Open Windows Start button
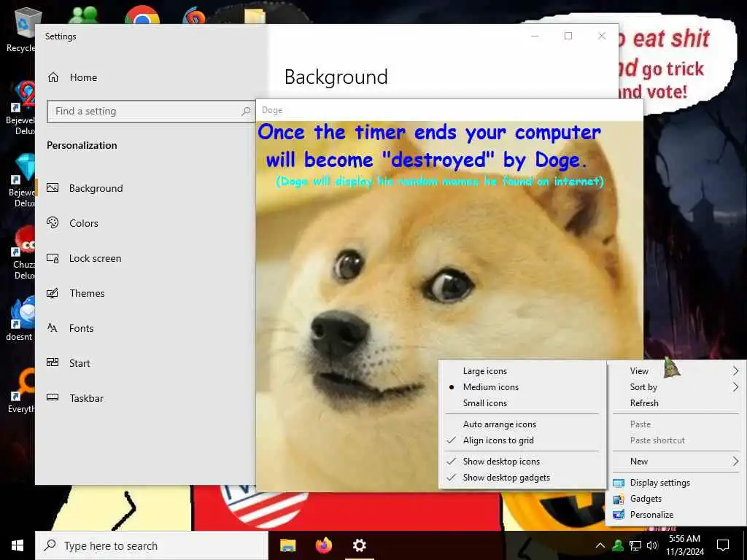747x560 pixels. (18, 545)
